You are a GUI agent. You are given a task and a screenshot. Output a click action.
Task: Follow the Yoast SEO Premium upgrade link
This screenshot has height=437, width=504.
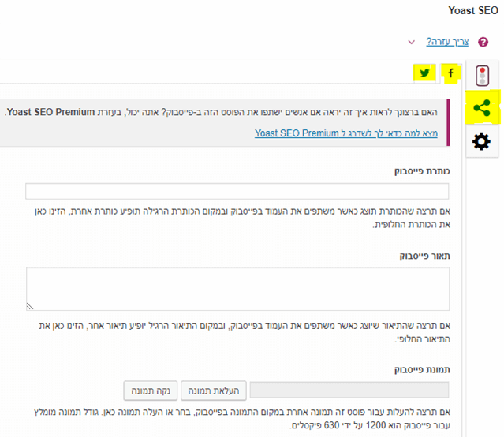(345, 133)
